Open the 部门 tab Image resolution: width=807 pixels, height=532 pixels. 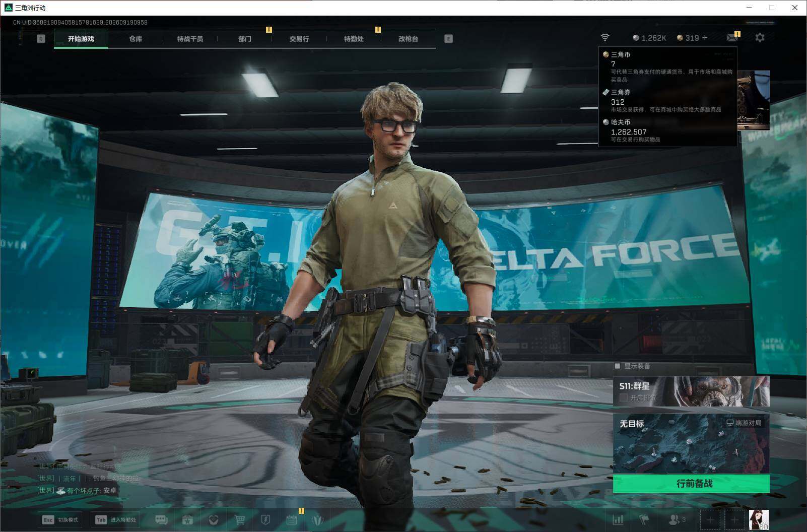click(245, 39)
